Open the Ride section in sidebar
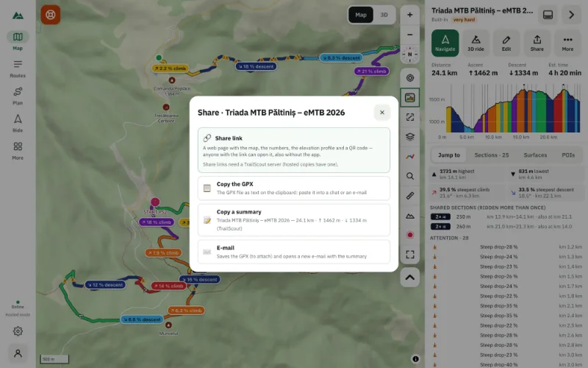588x368 pixels. (18, 124)
